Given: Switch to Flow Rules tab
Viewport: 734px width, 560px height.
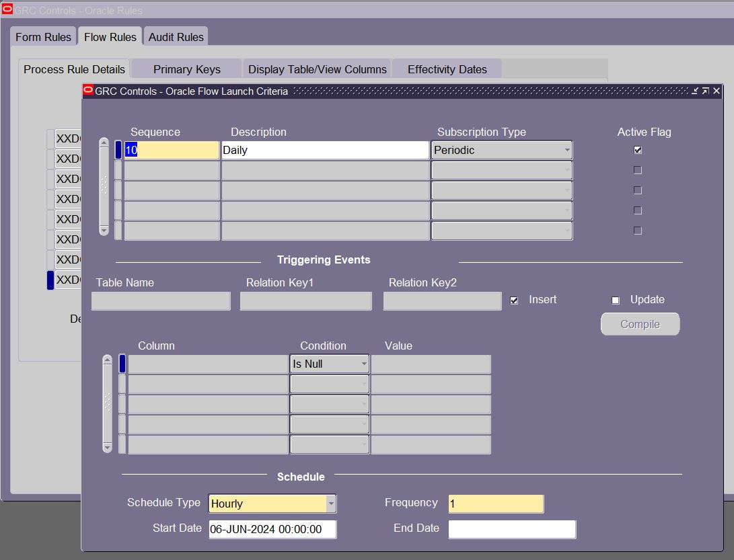Looking at the screenshot, I should tap(110, 37).
